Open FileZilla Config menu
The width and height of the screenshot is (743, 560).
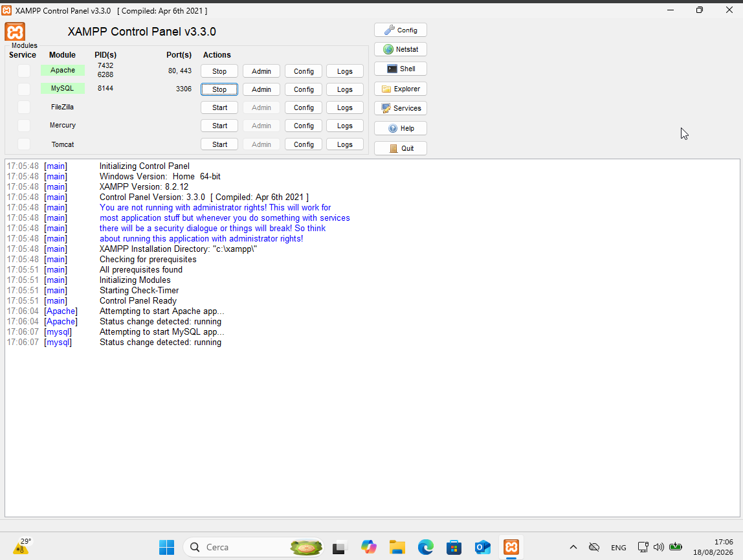click(304, 107)
